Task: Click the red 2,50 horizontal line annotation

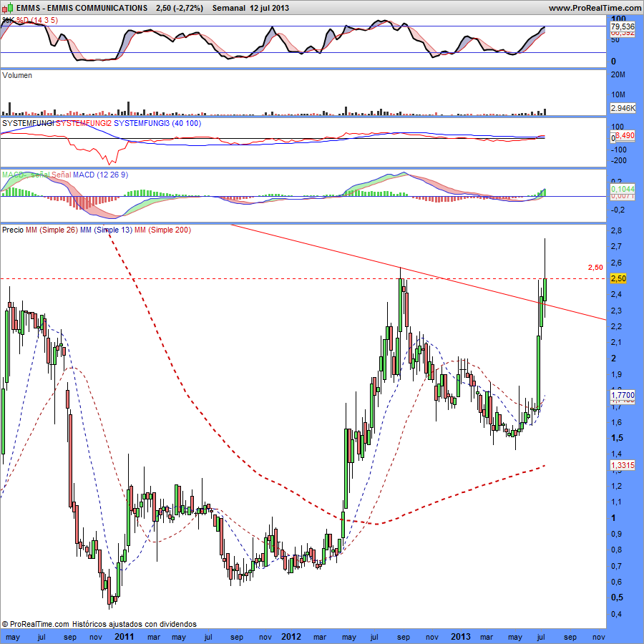Action: click(595, 268)
